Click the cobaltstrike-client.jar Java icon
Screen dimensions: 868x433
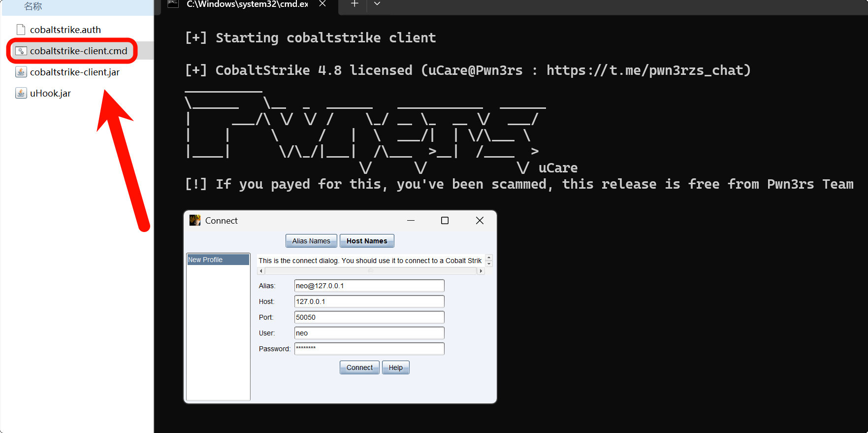[21, 72]
